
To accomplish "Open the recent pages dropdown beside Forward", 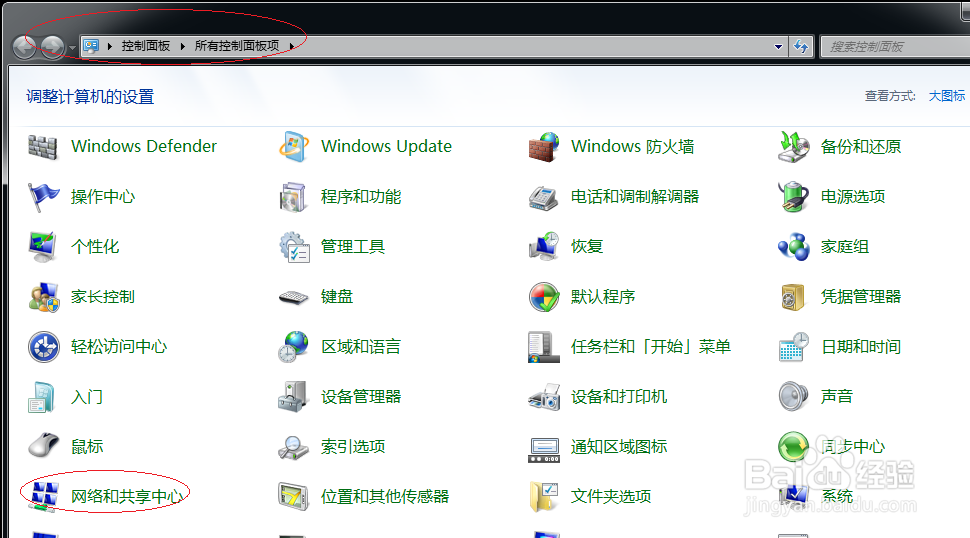I will (72, 47).
